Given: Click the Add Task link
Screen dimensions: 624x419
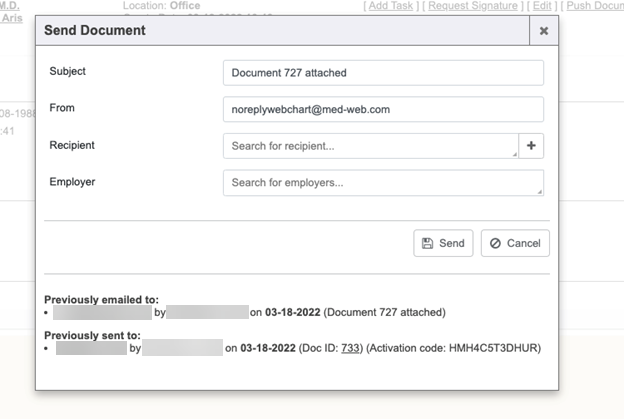Looking at the screenshot, I should click(x=391, y=6).
